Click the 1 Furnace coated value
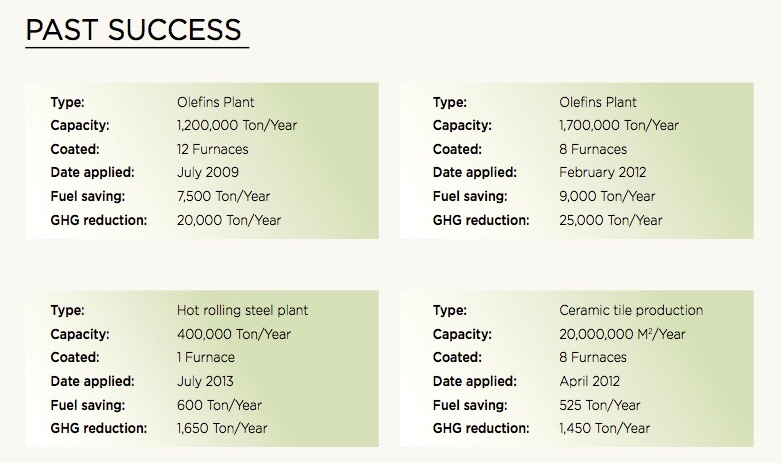The image size is (781, 463). (206, 357)
